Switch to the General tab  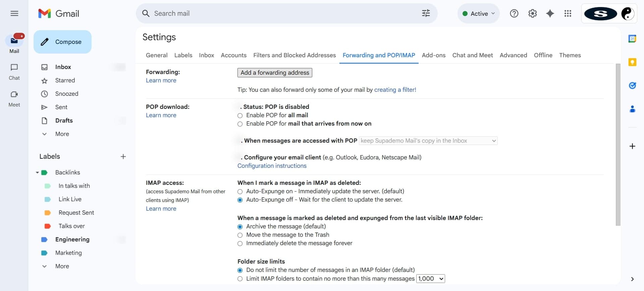[x=157, y=55]
